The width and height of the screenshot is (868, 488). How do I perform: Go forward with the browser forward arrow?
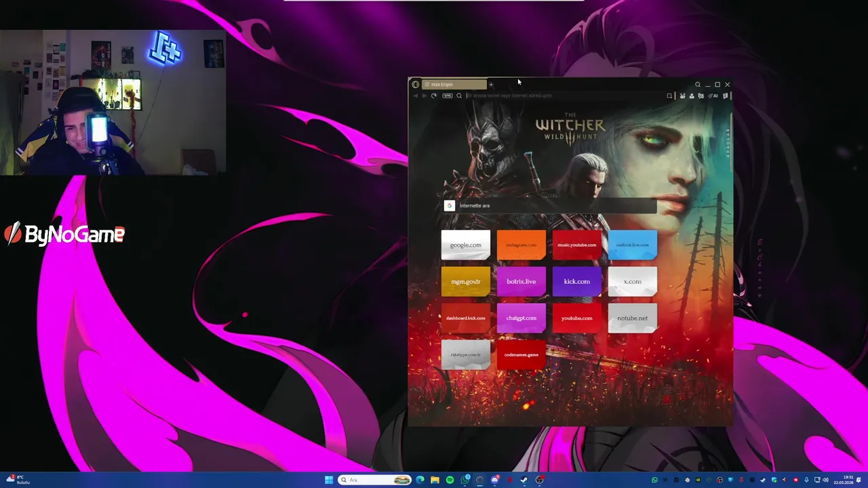tap(425, 96)
